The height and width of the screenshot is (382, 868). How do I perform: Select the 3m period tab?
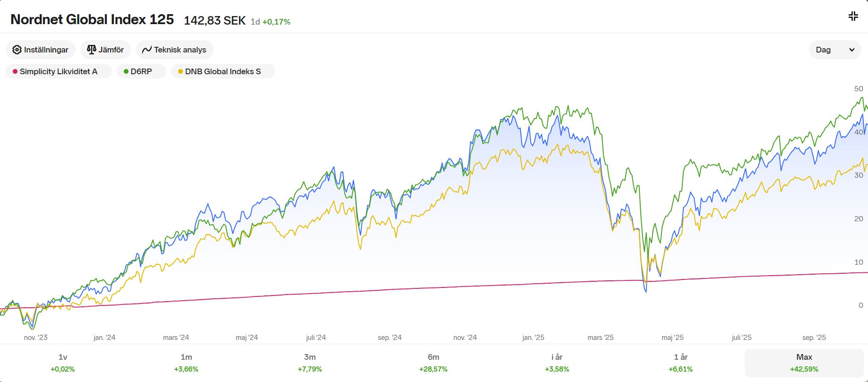[x=310, y=363]
